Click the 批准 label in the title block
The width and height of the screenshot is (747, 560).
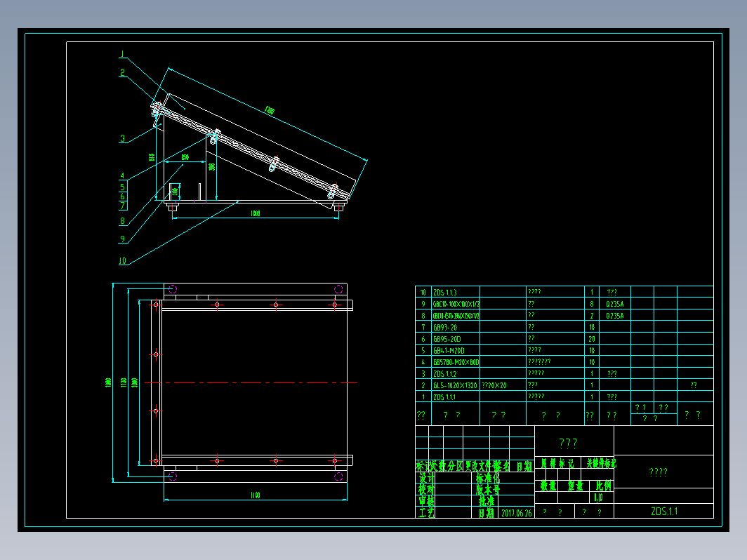(487, 501)
